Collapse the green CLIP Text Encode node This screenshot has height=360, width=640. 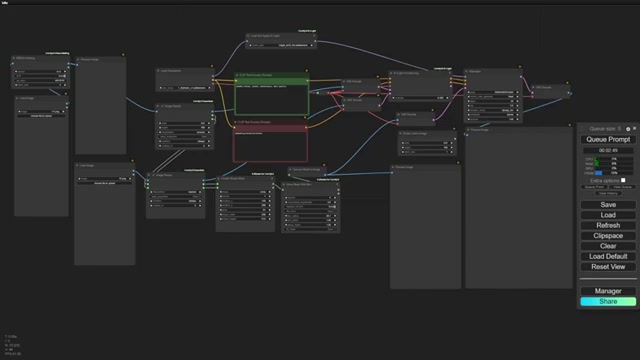tap(237, 75)
